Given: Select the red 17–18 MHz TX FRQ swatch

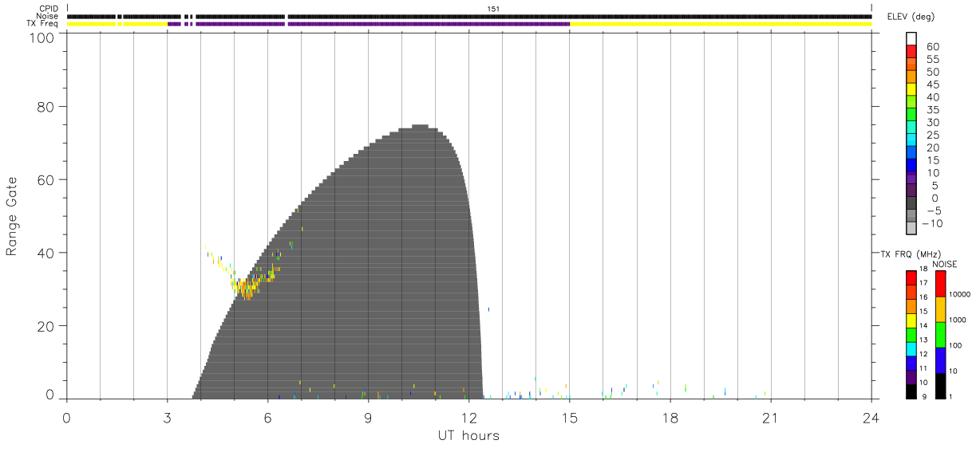Looking at the screenshot, I should pos(911,277).
